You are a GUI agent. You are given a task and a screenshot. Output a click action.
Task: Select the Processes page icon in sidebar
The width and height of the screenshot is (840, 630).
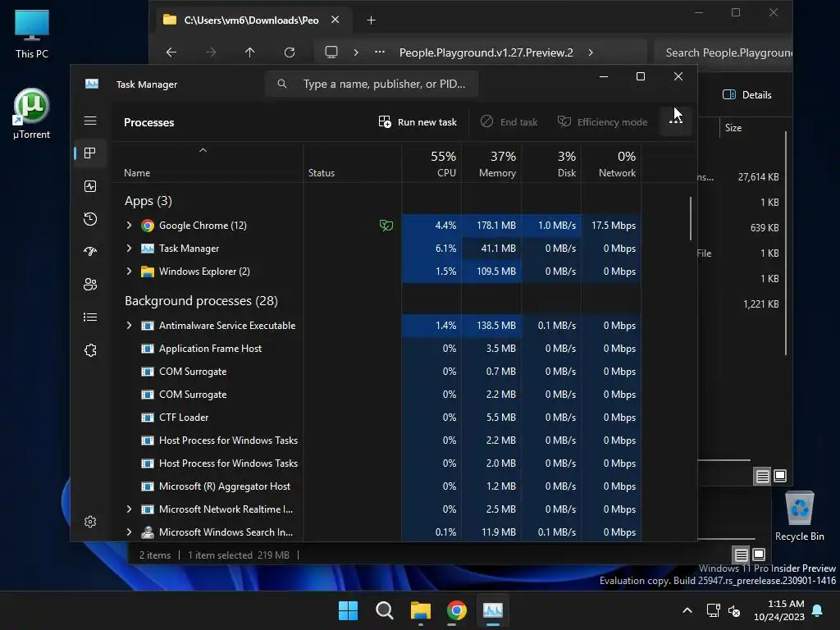pyautogui.click(x=90, y=153)
